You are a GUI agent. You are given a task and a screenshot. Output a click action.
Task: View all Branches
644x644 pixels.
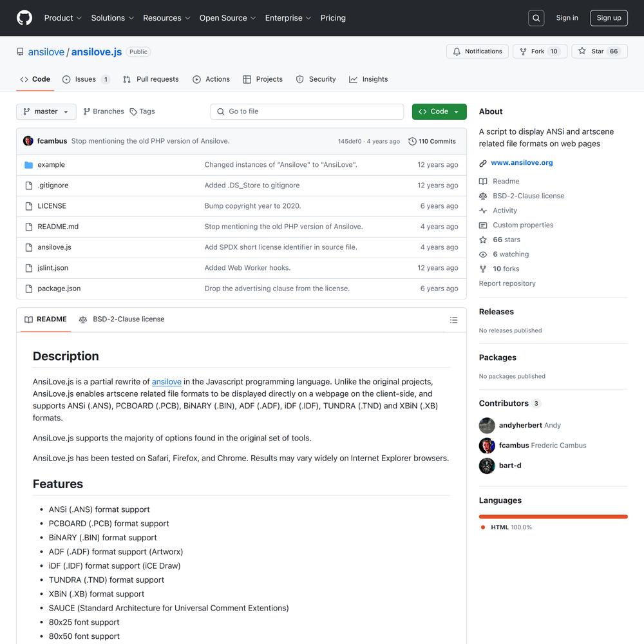104,111
